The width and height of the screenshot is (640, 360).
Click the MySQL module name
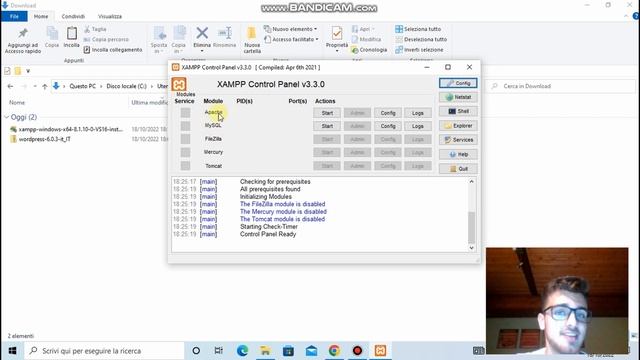pos(213,125)
